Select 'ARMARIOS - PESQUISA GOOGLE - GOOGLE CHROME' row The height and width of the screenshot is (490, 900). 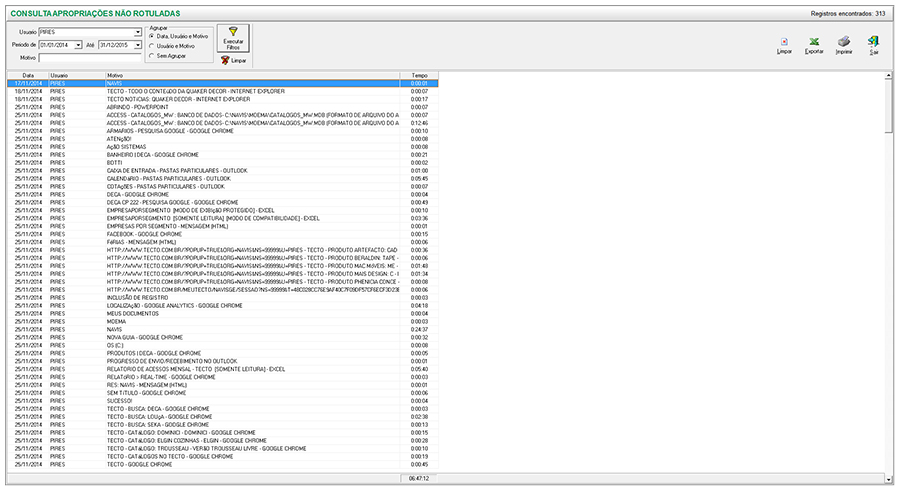pyautogui.click(x=223, y=131)
